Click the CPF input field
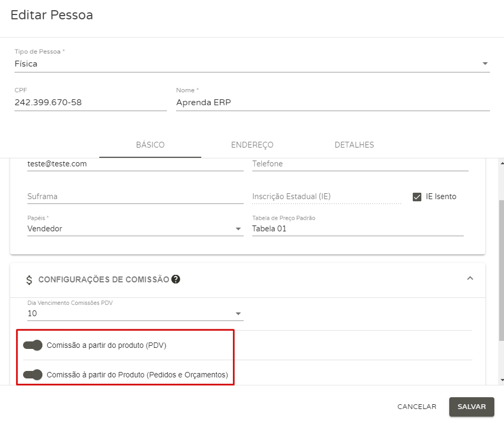 (90, 102)
